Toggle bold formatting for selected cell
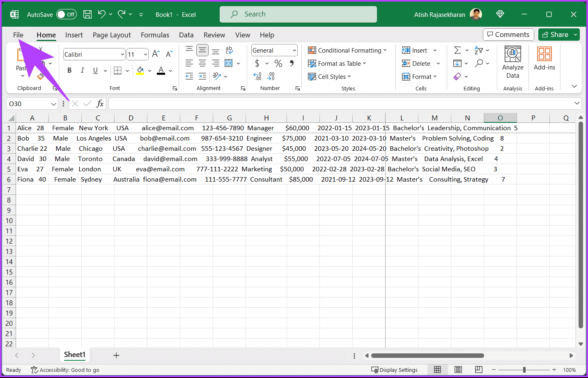 click(x=69, y=70)
